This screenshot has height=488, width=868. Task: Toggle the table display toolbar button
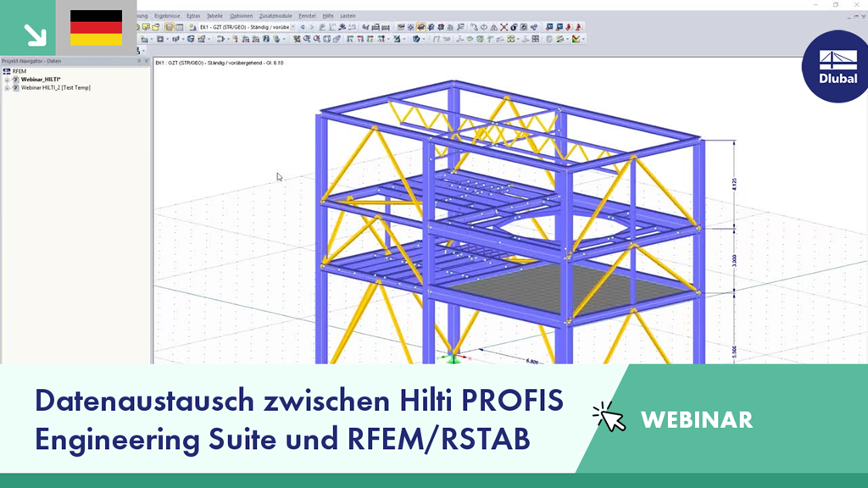(180, 27)
